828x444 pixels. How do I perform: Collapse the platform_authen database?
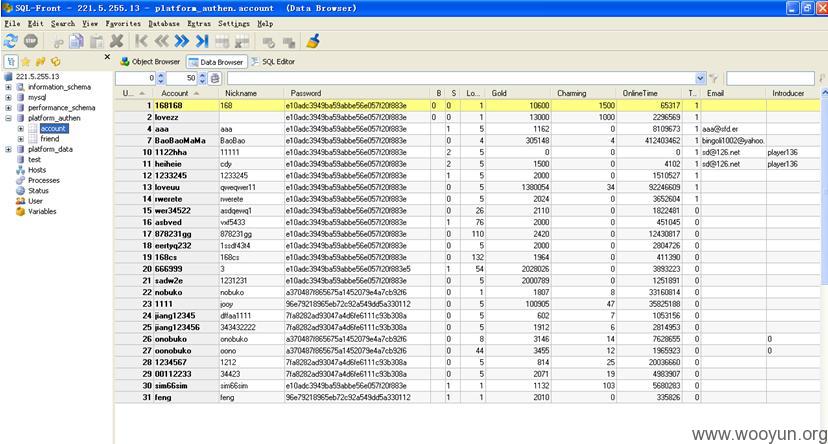click(8, 118)
